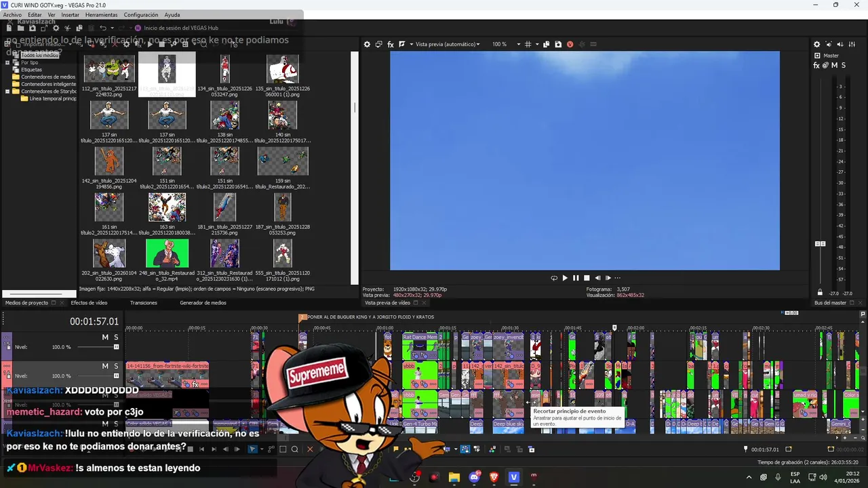Switch to Transiciones tab
This screenshot has height=488, width=868.
pyautogui.click(x=144, y=303)
